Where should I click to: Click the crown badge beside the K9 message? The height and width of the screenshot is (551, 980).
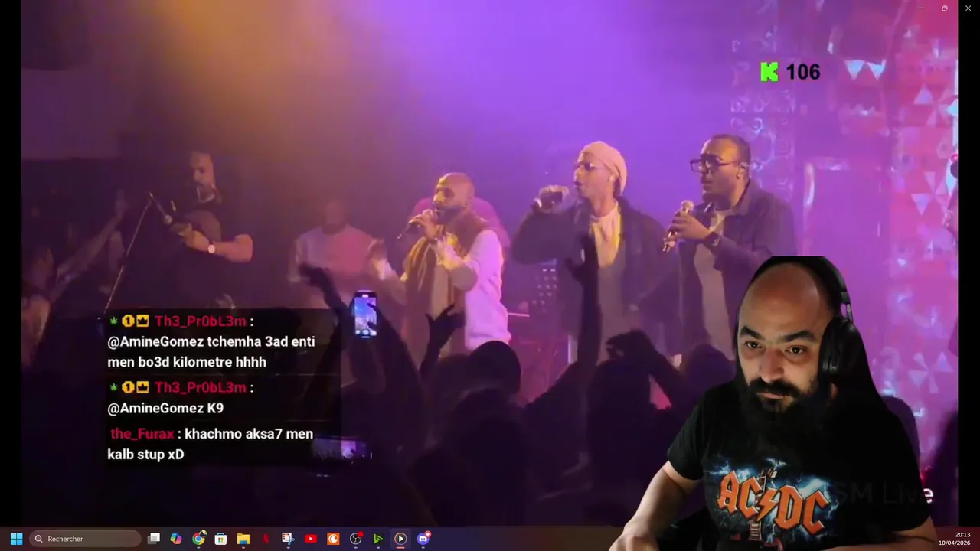click(x=142, y=387)
